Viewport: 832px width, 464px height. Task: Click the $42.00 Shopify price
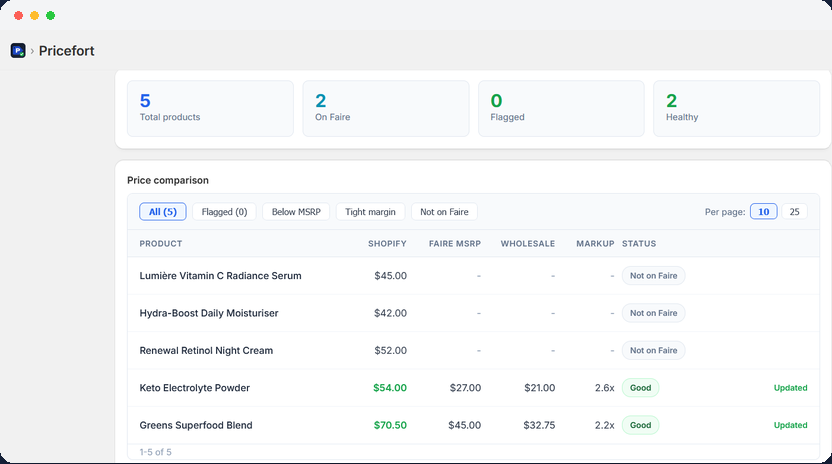click(x=391, y=313)
